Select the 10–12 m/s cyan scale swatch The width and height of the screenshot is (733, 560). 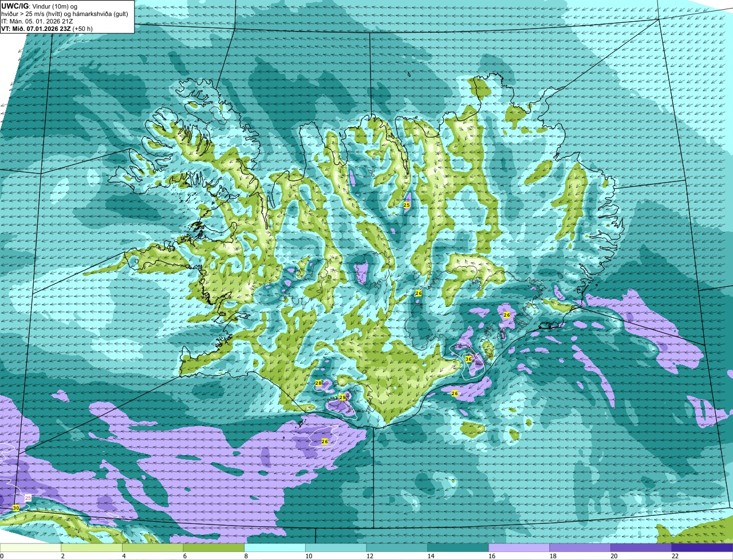click(x=336, y=548)
